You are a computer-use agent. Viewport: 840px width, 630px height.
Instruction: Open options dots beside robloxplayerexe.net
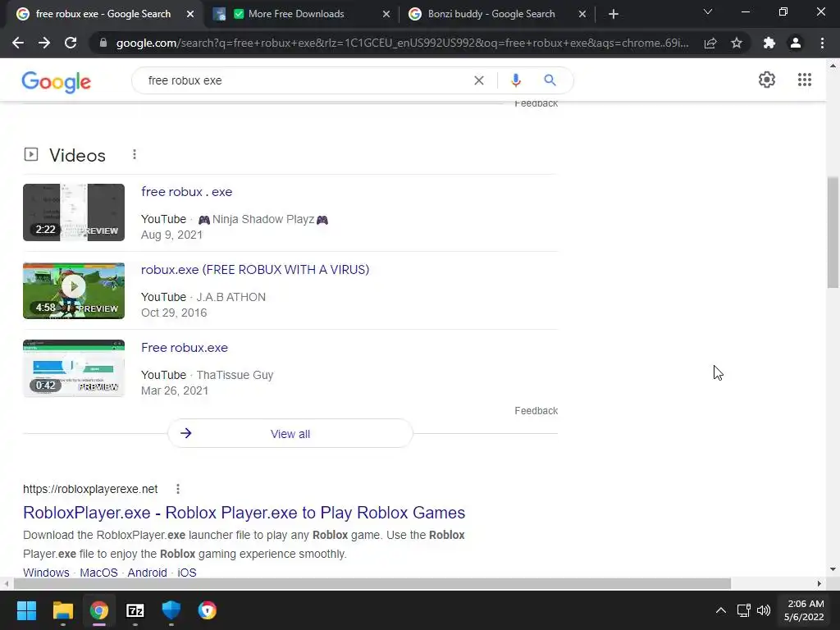[x=178, y=489]
